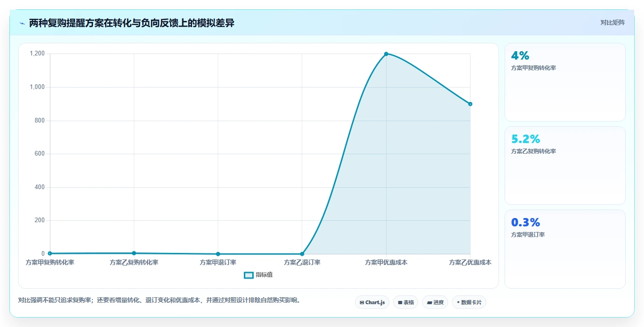Select the 进度 chip

pyautogui.click(x=435, y=302)
